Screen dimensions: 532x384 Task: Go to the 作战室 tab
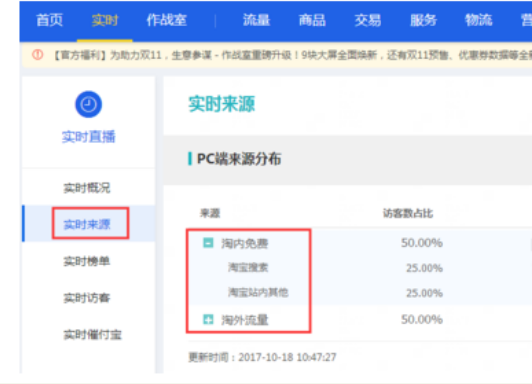pos(167,20)
